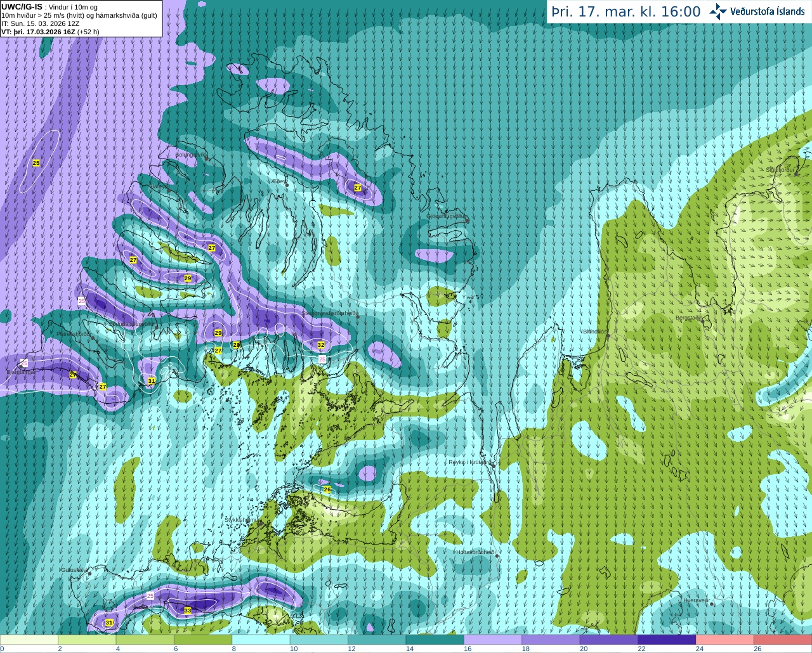Screen dimensions: 812x653
Task: Click the Gufuskálar station label
Action: (74, 570)
